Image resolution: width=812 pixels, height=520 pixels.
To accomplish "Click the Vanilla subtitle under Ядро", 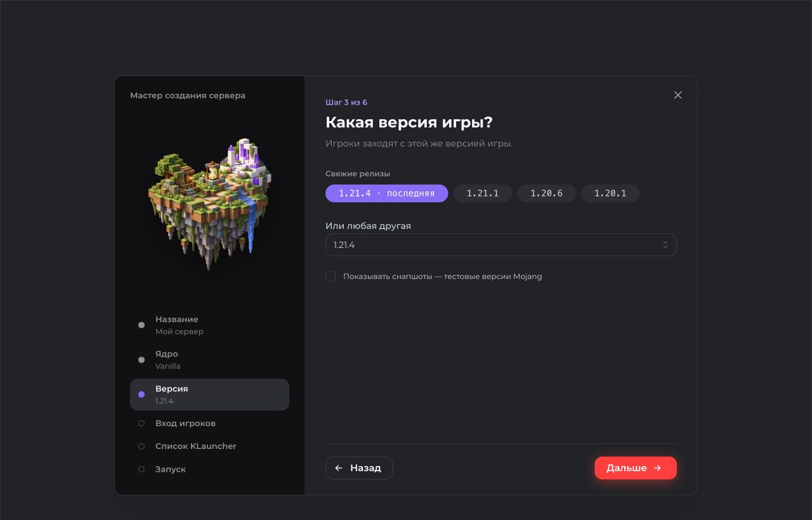I will tap(168, 366).
